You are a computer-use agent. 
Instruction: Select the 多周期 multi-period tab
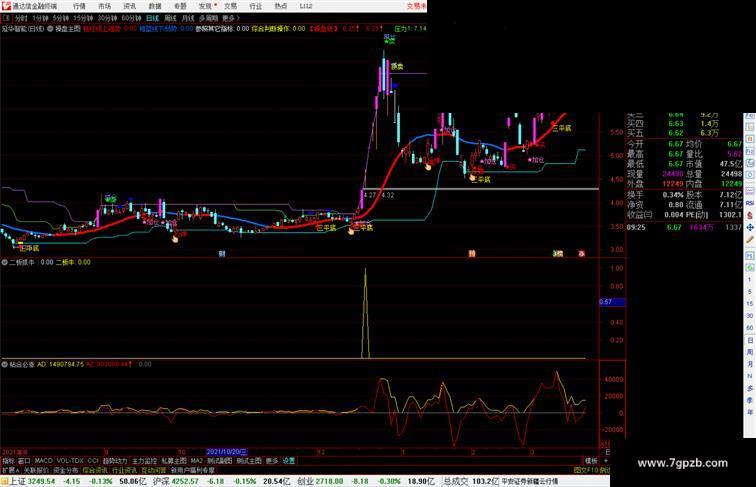pos(208,18)
